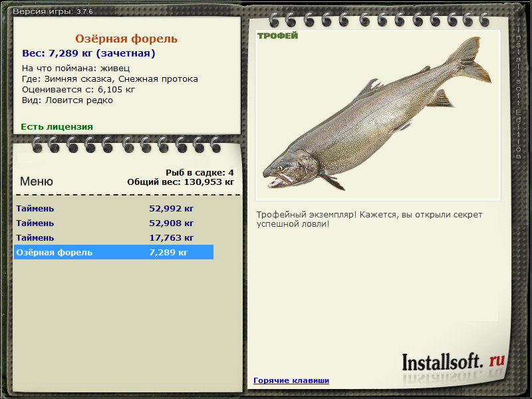Click the Горячие клавиши link
Viewport: 532px width, 399px height.
[x=291, y=380]
